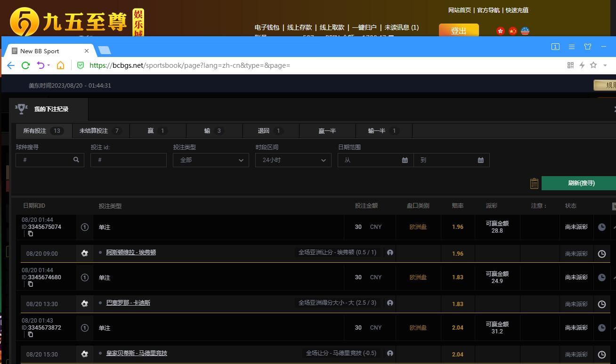Click the 到 end date field
Image resolution: width=616 pixels, height=364 pixels.
(452, 160)
